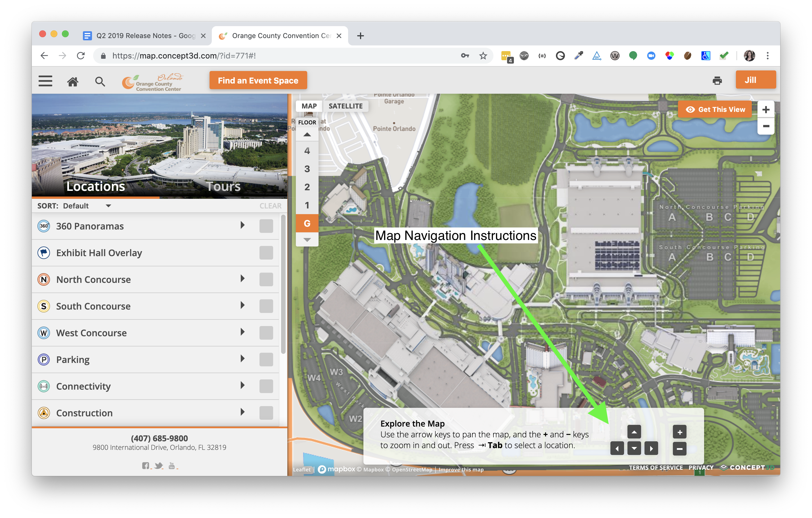The image size is (812, 518).
Task: Open the Terms of Service link
Action: click(x=656, y=467)
